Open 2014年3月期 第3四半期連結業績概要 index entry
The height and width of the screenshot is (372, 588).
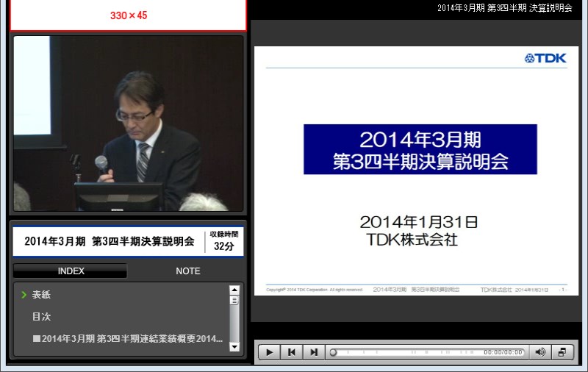pos(128,339)
